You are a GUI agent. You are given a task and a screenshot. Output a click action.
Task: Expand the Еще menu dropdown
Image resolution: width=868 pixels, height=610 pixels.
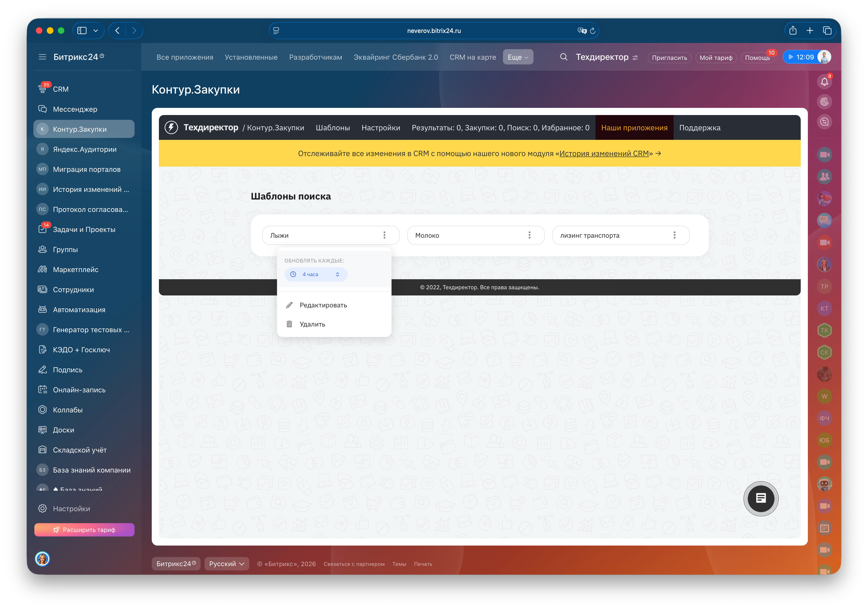(x=518, y=57)
